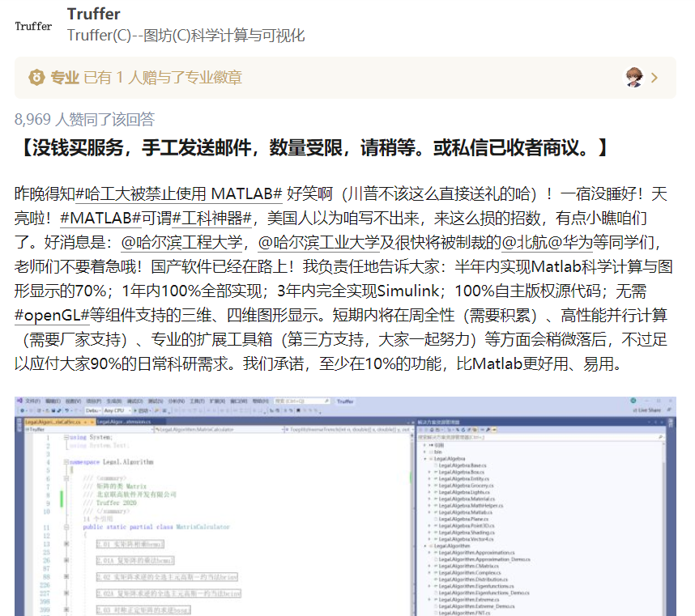Click the bio text 图坊(C)科学计算与可视化
Screen dimensions: 695x616
224,35
